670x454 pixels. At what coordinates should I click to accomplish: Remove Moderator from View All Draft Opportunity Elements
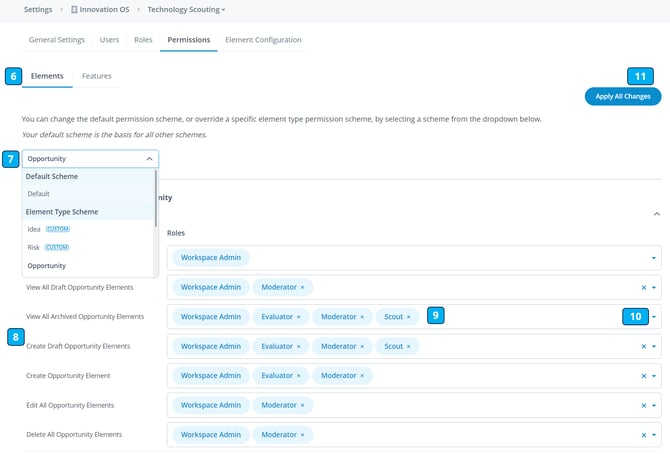(x=303, y=287)
